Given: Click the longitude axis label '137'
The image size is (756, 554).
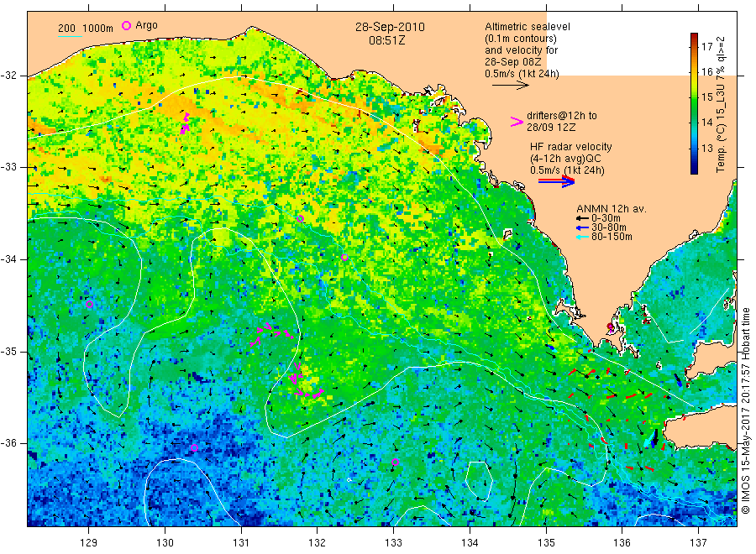Looking at the screenshot, I should 698,542.
